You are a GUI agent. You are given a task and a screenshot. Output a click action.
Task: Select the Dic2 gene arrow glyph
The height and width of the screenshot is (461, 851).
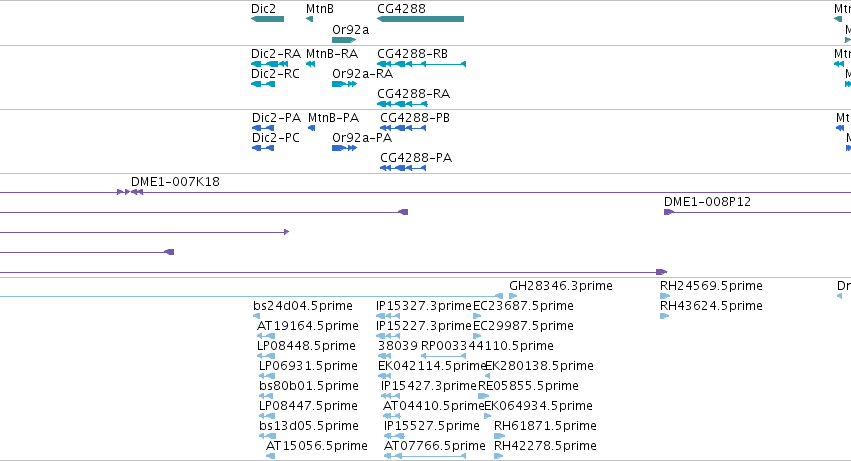tap(267, 19)
